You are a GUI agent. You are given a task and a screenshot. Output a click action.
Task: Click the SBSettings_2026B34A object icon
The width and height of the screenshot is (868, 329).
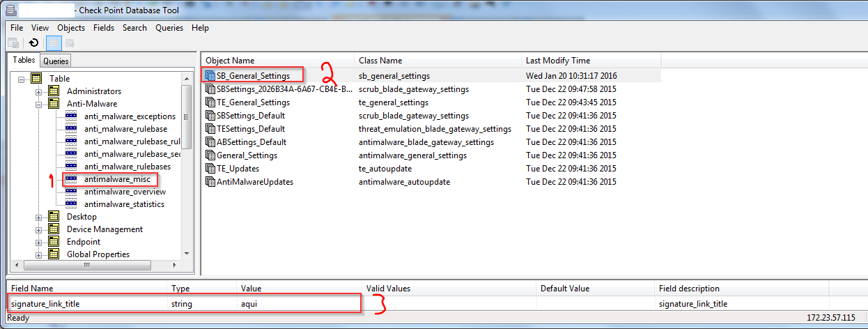point(210,89)
